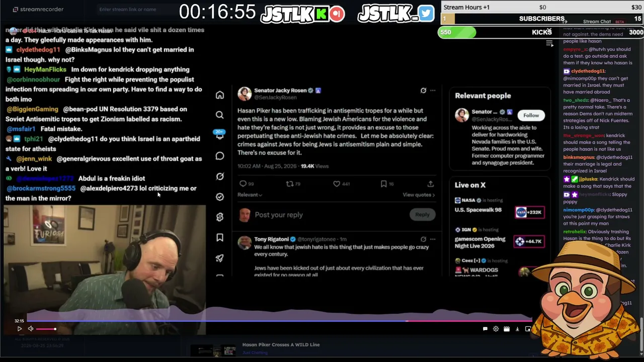Click username retrohelix in Stream Chat

point(575,232)
